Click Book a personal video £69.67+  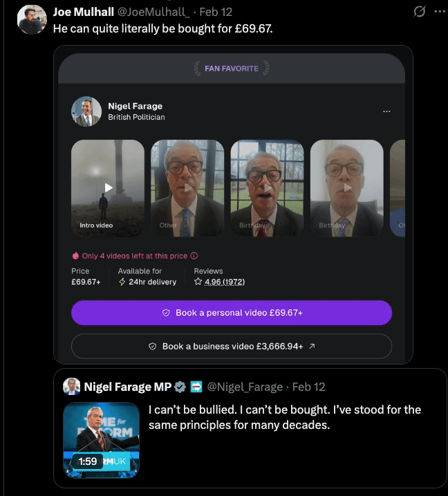(232, 313)
